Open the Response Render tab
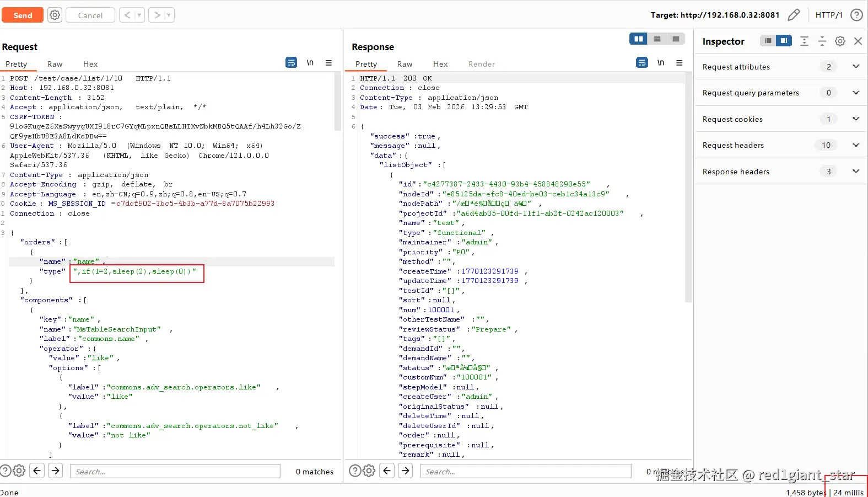 [x=482, y=64]
